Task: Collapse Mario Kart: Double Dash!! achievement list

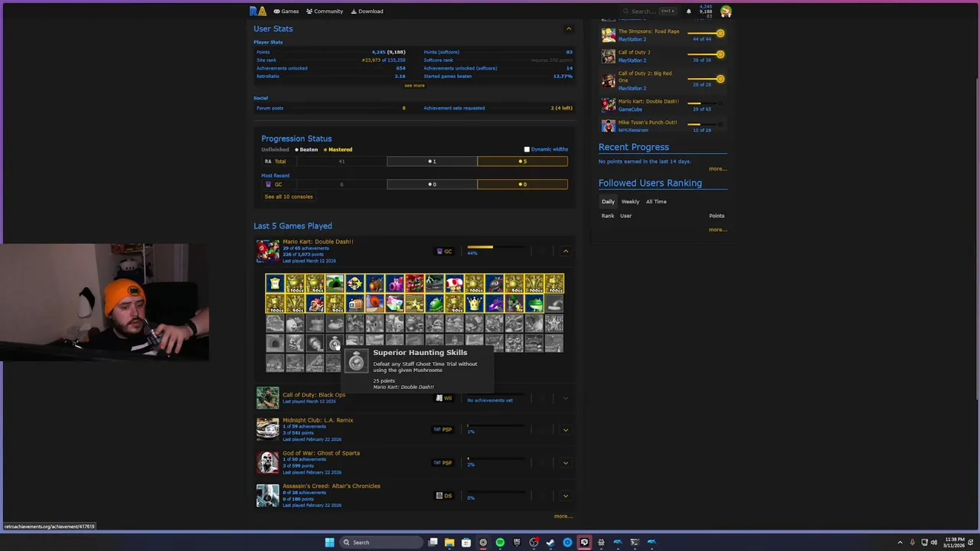Action: [x=566, y=251]
